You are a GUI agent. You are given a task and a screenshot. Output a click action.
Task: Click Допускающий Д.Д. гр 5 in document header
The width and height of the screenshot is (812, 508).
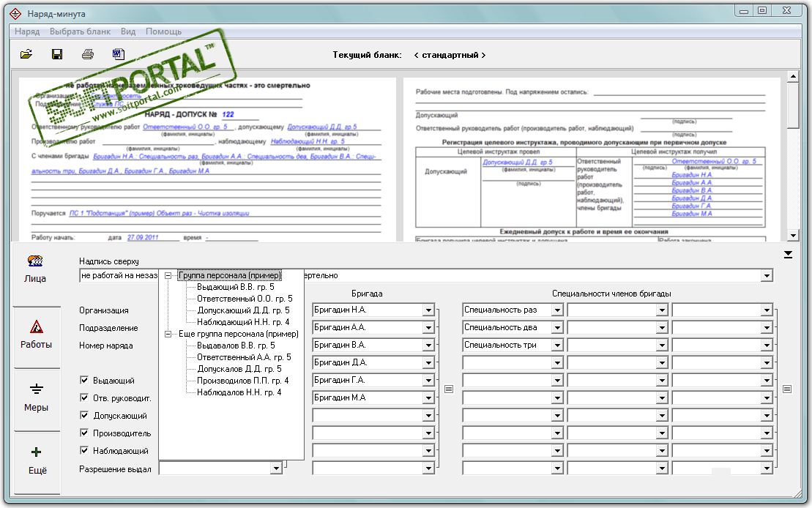tap(322, 127)
